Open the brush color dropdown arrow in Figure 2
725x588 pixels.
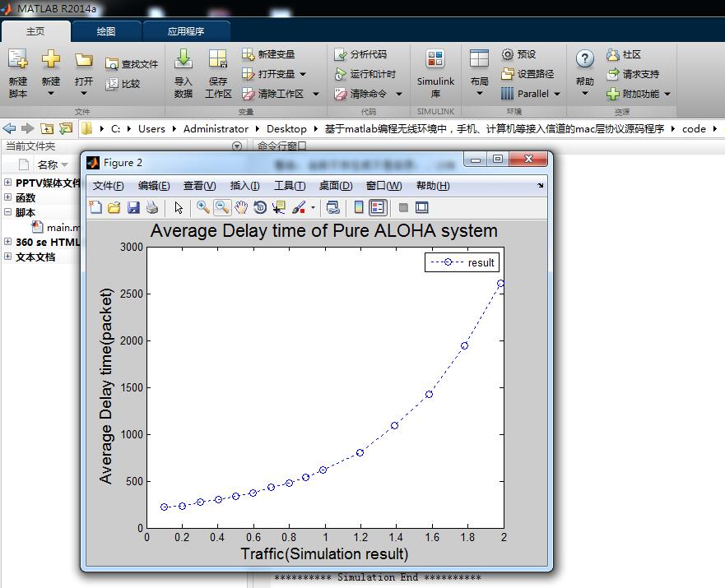[x=313, y=207]
